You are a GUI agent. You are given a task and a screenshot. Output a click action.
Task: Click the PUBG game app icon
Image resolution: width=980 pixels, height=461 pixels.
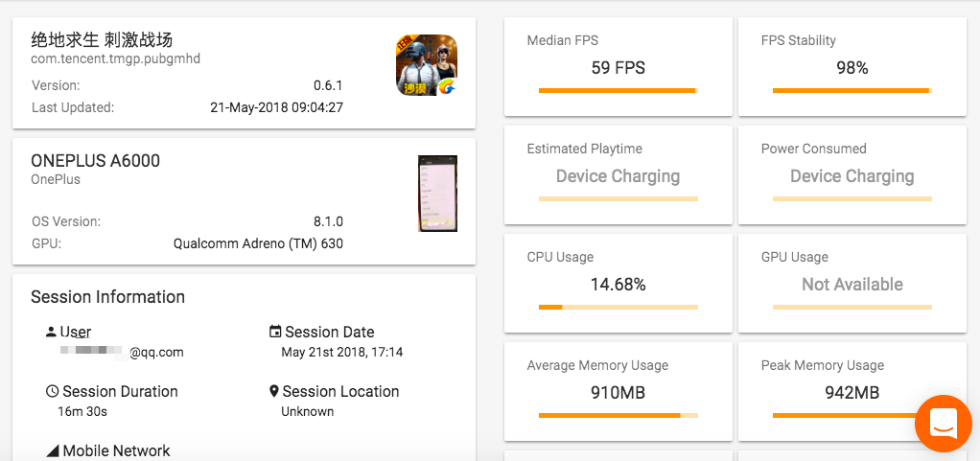click(427, 65)
